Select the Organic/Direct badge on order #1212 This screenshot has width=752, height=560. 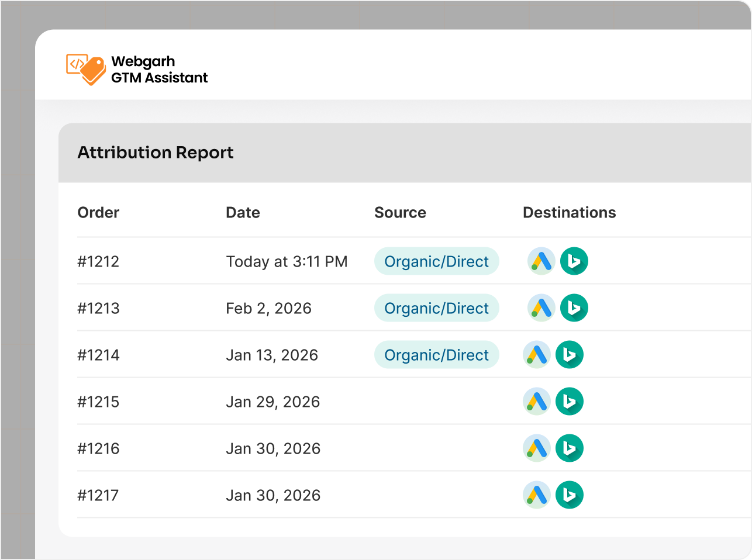[x=436, y=261]
